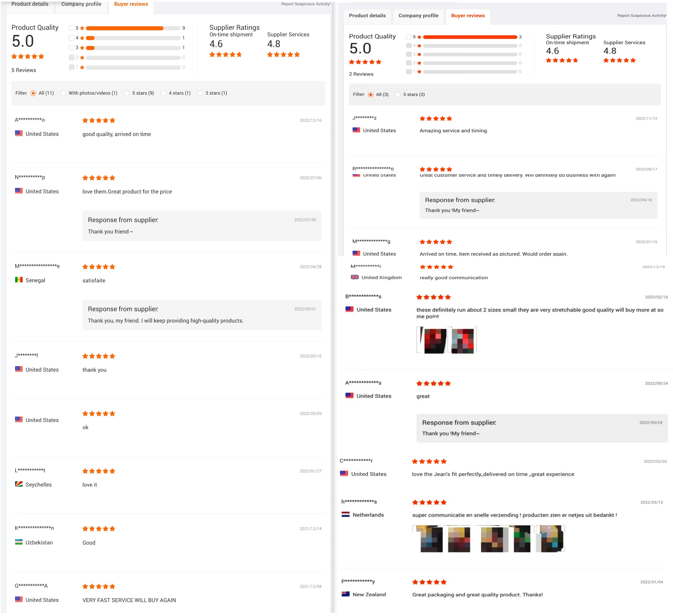Open the Product details tab in right panel
Viewport: 673px width, 616px height.
tap(367, 16)
